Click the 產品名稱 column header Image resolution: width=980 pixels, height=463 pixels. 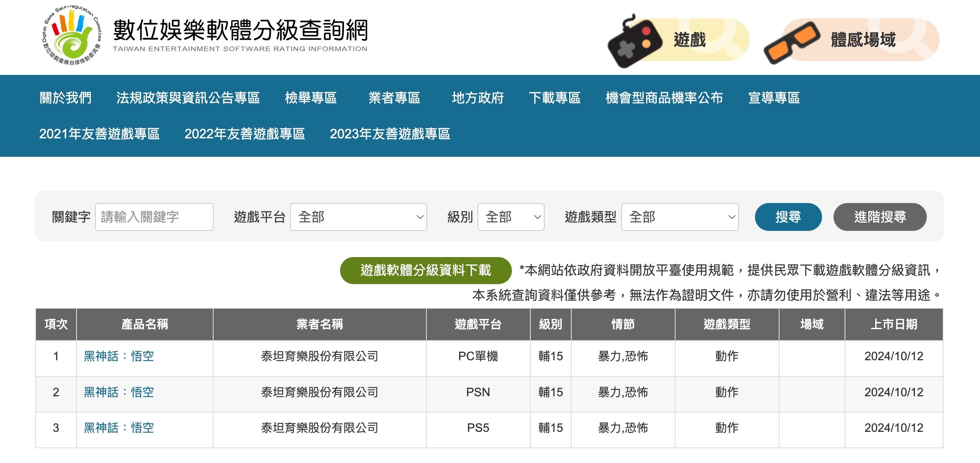coord(145,324)
